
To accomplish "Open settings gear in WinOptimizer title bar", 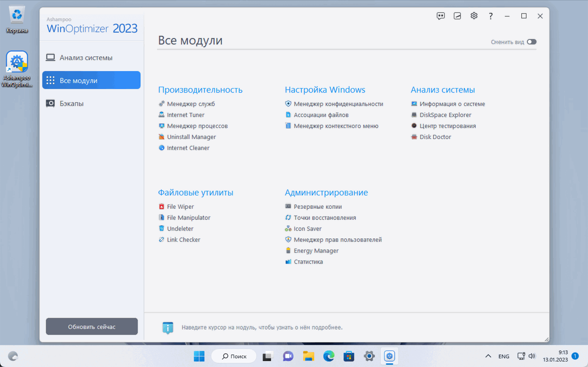I will pos(474,16).
